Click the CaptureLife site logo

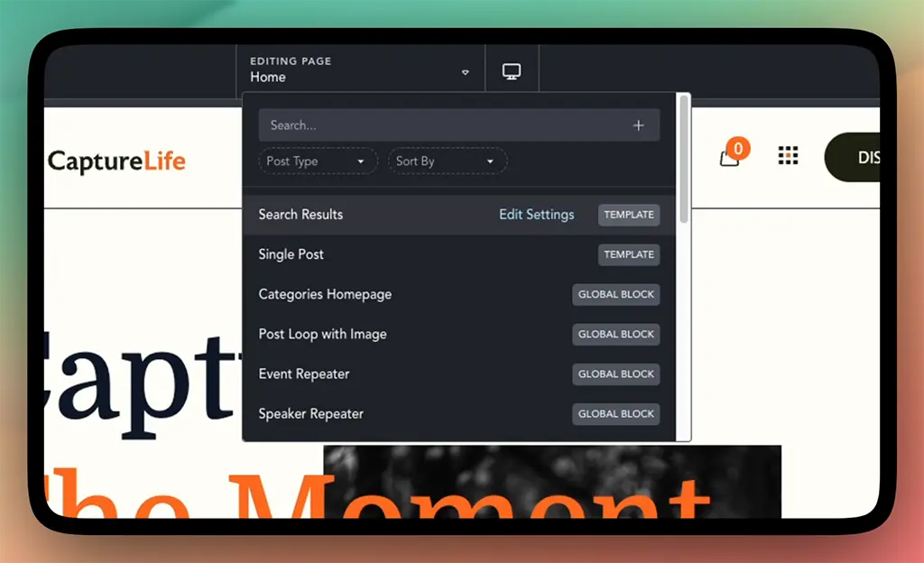[x=115, y=161]
